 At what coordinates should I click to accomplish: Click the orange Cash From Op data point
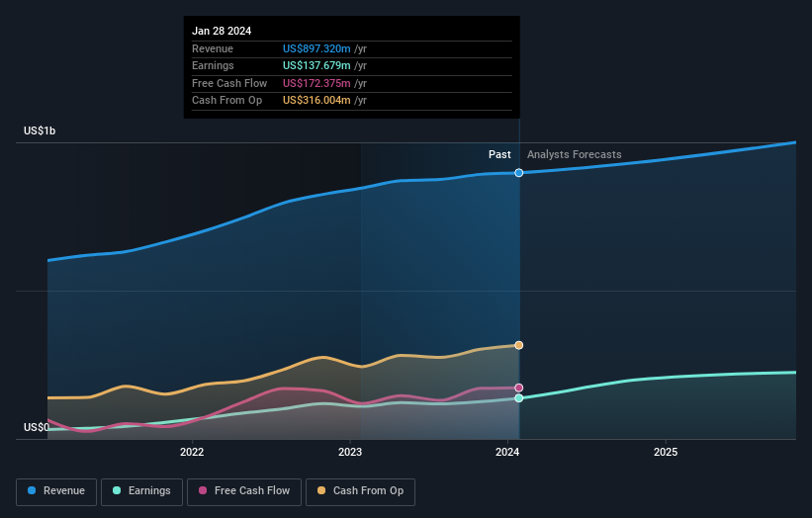[x=519, y=345]
